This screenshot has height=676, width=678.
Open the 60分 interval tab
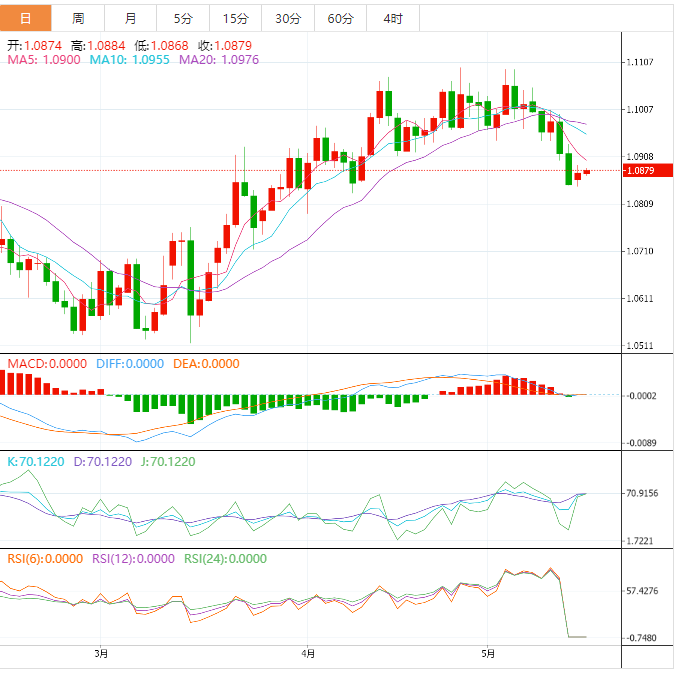pos(340,19)
